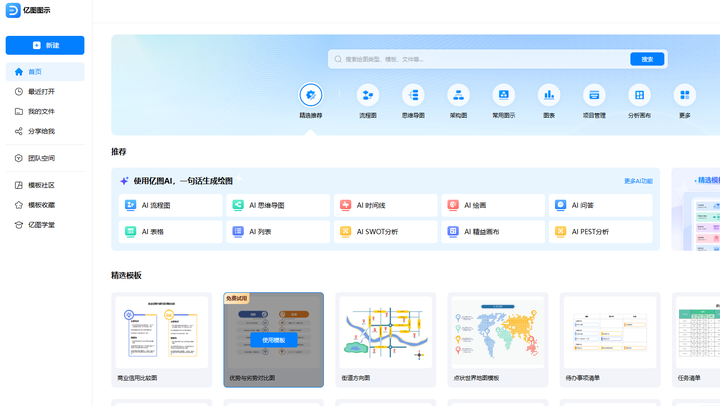Select the 流程图 category icon
Viewport: 720px width, 406px height.
(368, 95)
